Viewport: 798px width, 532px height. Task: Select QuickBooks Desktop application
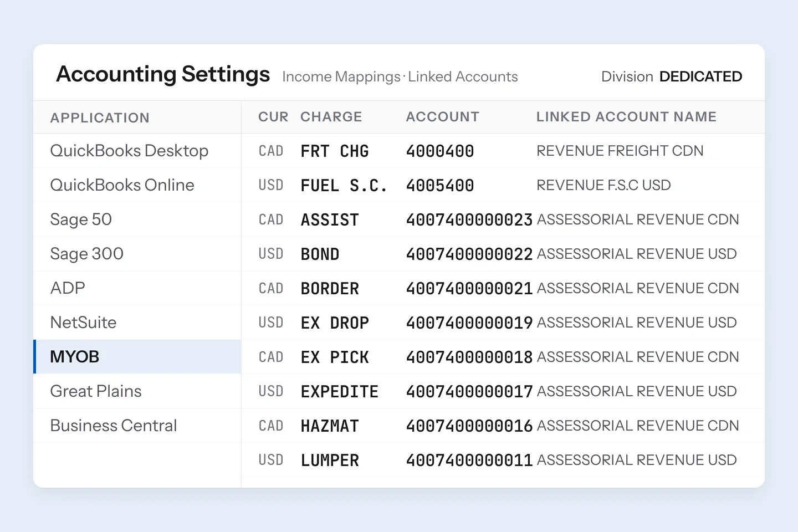click(x=137, y=151)
